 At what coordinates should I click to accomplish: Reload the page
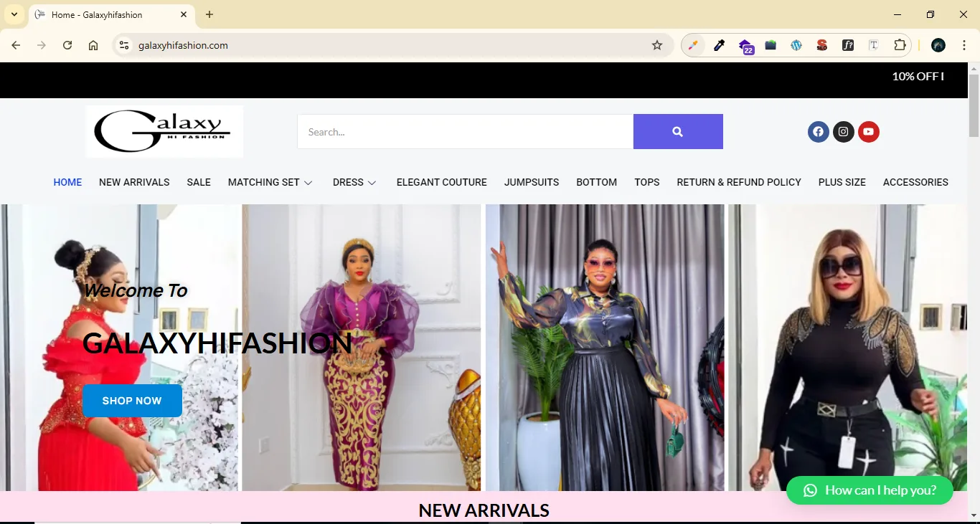point(67,45)
